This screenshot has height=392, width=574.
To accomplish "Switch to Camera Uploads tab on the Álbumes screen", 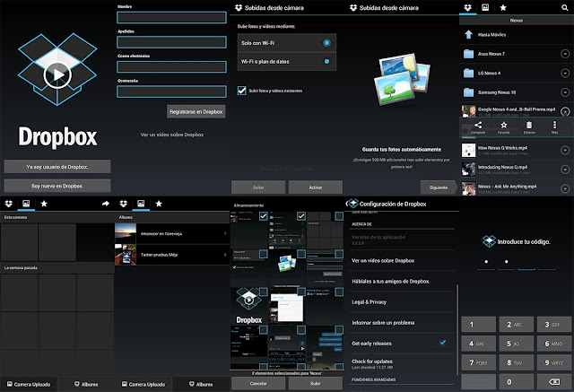I will tap(143, 384).
